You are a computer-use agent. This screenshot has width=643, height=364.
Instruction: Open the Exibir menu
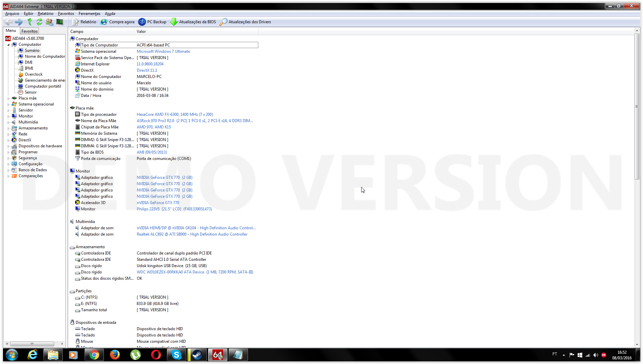tap(29, 14)
